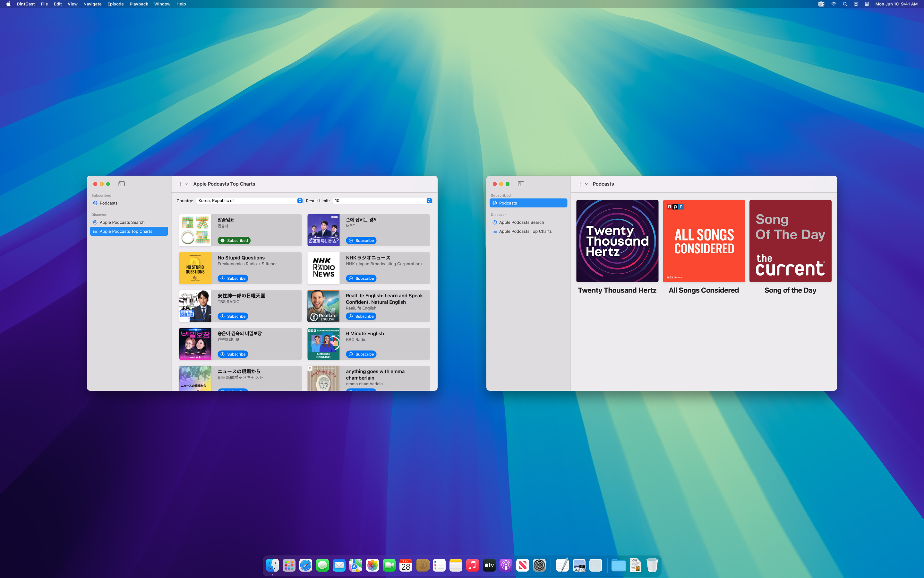Click ニュースの現場から podcast title
Image resolution: width=924 pixels, height=578 pixels.
click(x=239, y=371)
